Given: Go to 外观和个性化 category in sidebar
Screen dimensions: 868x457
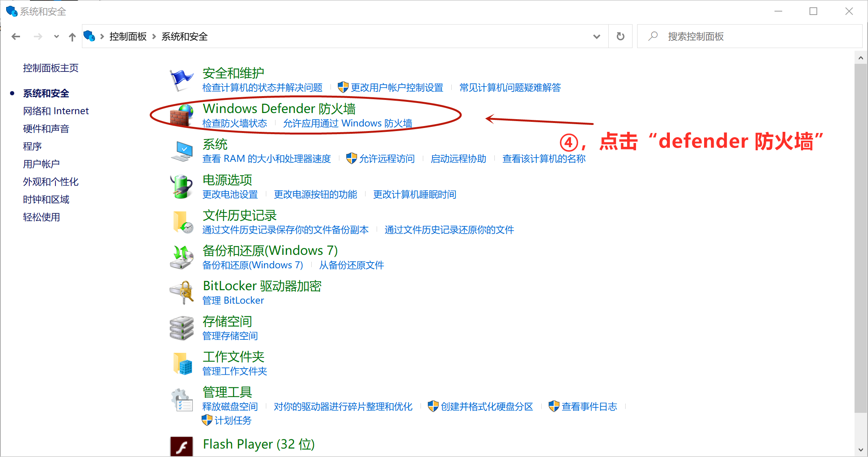Looking at the screenshot, I should [51, 182].
